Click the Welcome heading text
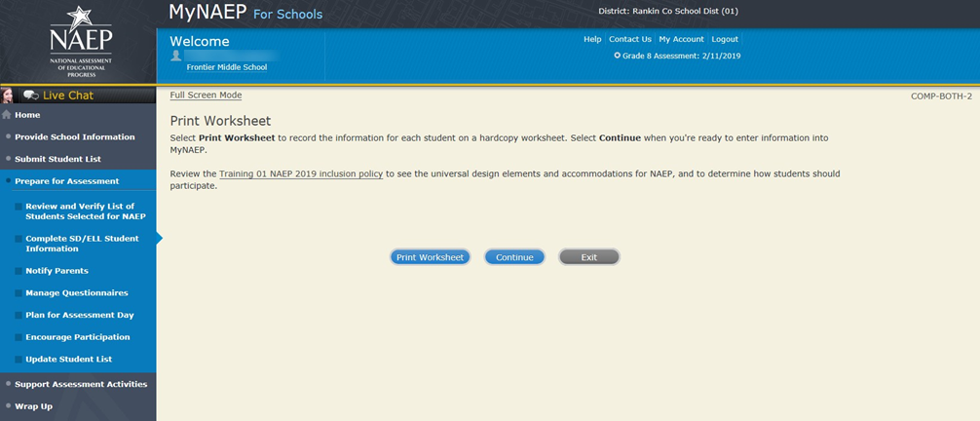This screenshot has height=421, width=980. pyautogui.click(x=200, y=41)
